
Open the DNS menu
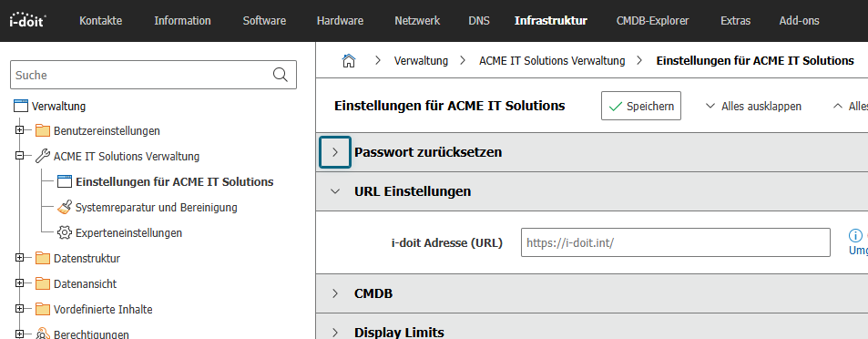tap(479, 21)
